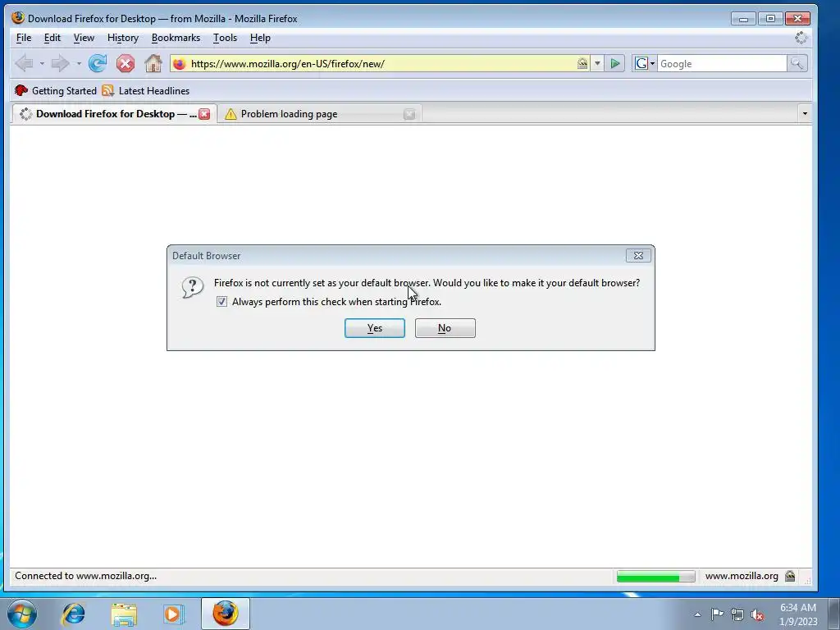
Task: Click the Firefox taskbar button
Action: coord(226,614)
